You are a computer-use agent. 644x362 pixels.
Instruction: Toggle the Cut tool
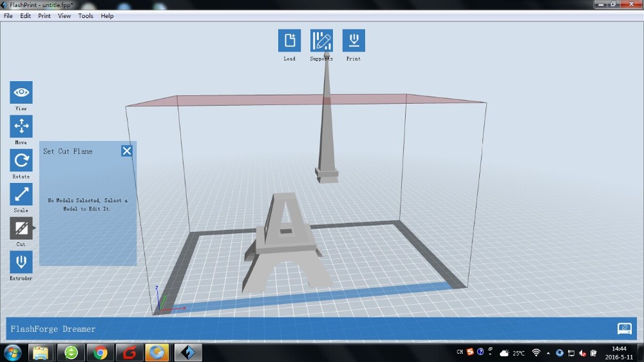pos(21,229)
